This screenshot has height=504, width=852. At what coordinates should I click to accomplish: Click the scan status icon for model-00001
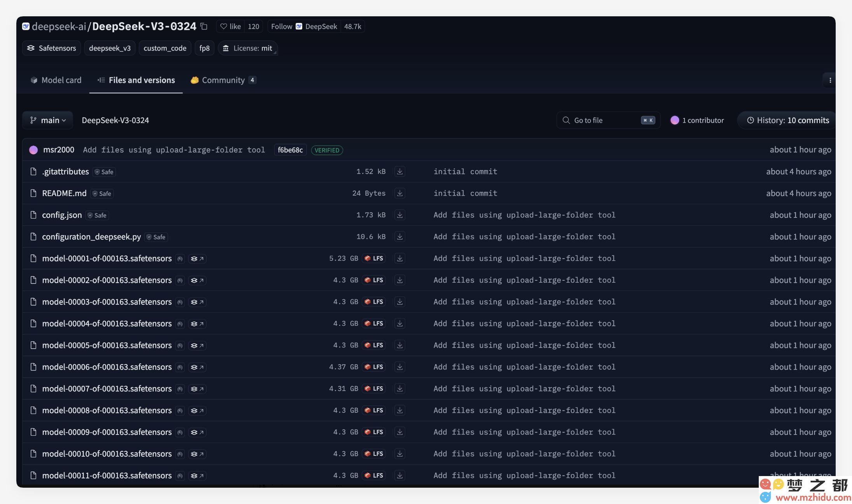coord(180,259)
